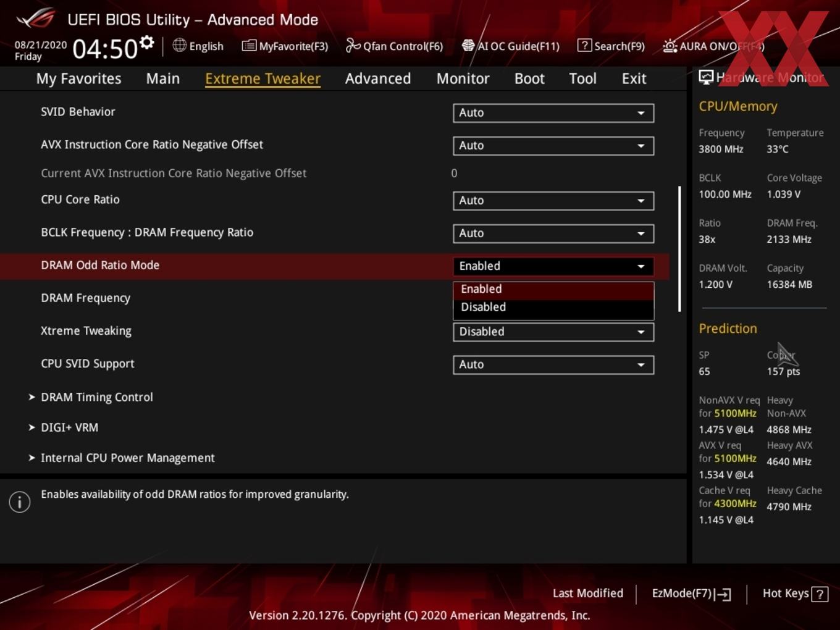Click Current AVX Instruction Core Ratio Negative Offset label
This screenshot has height=630, width=840.
(174, 174)
